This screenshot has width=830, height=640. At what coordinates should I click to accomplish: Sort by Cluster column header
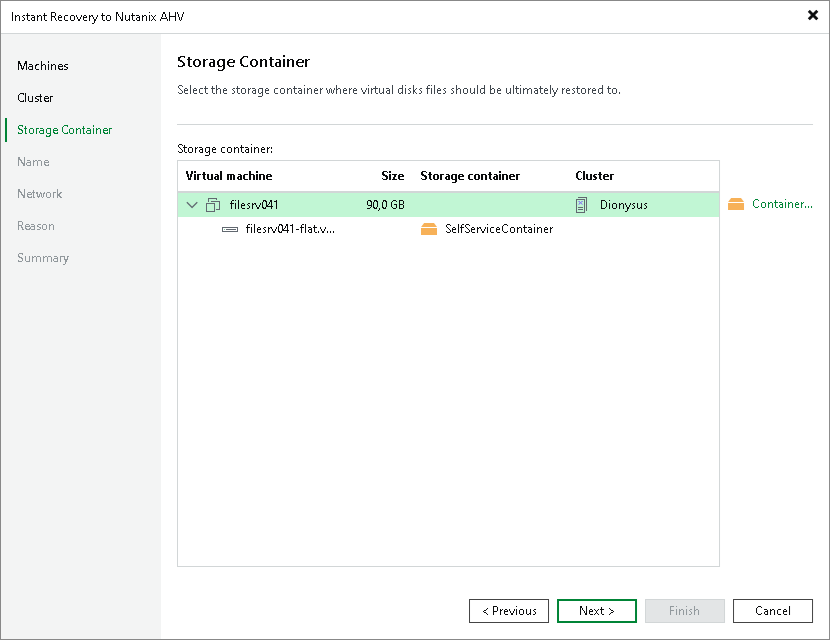point(594,176)
